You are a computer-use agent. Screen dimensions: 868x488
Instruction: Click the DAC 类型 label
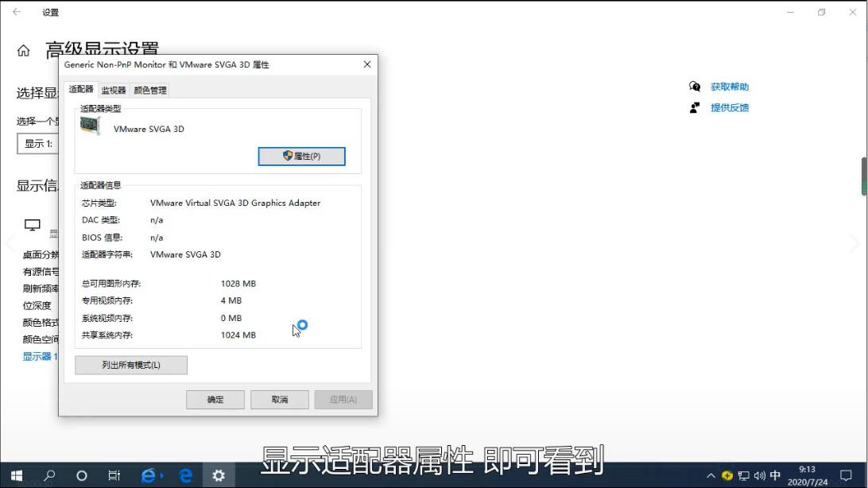pyautogui.click(x=101, y=220)
